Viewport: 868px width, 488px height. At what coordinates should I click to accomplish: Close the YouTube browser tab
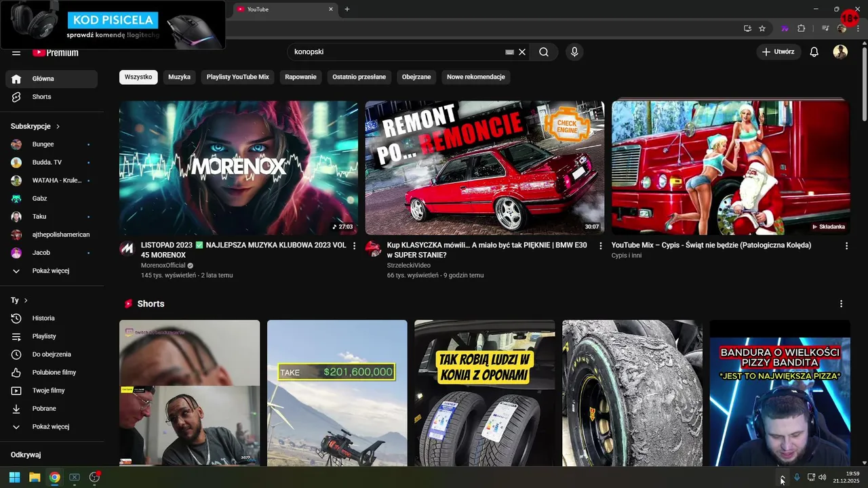pyautogui.click(x=331, y=9)
